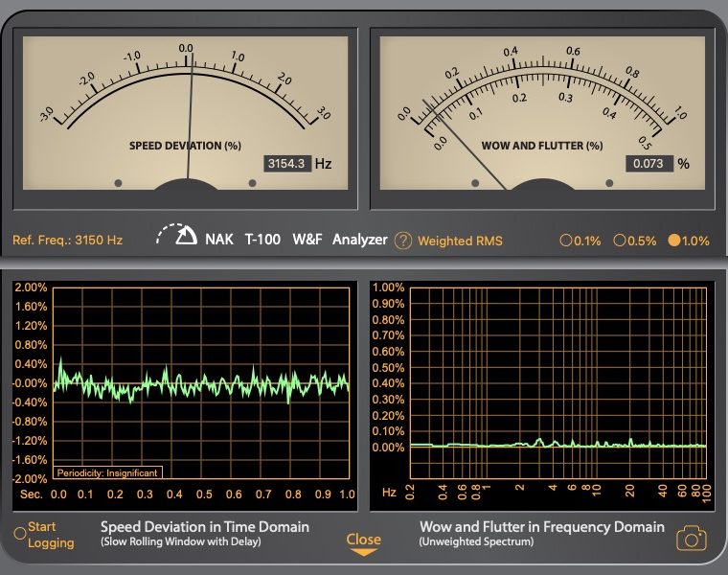728x575 pixels.
Task: Click the Wow and Flutter frequency spectrum graph
Action: 557,383
